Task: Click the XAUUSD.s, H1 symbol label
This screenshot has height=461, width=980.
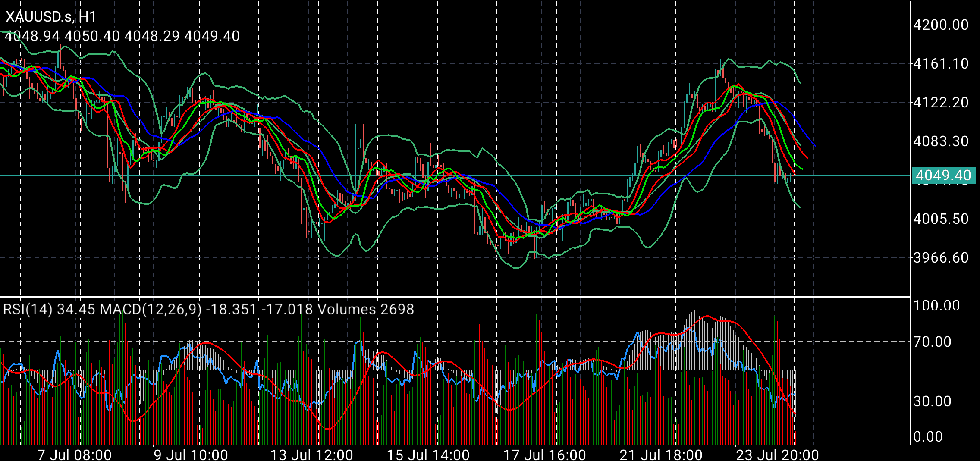Action: 51,17
